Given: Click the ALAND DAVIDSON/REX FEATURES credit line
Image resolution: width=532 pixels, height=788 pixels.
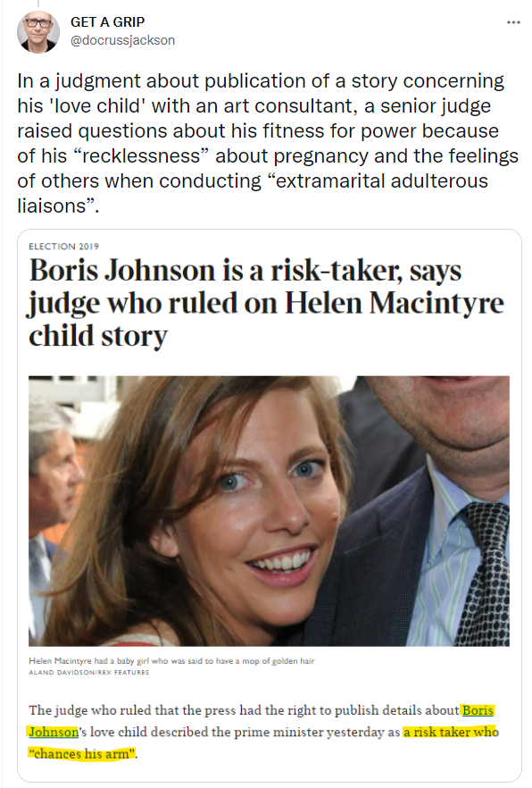Looking at the screenshot, I should 89,673.
